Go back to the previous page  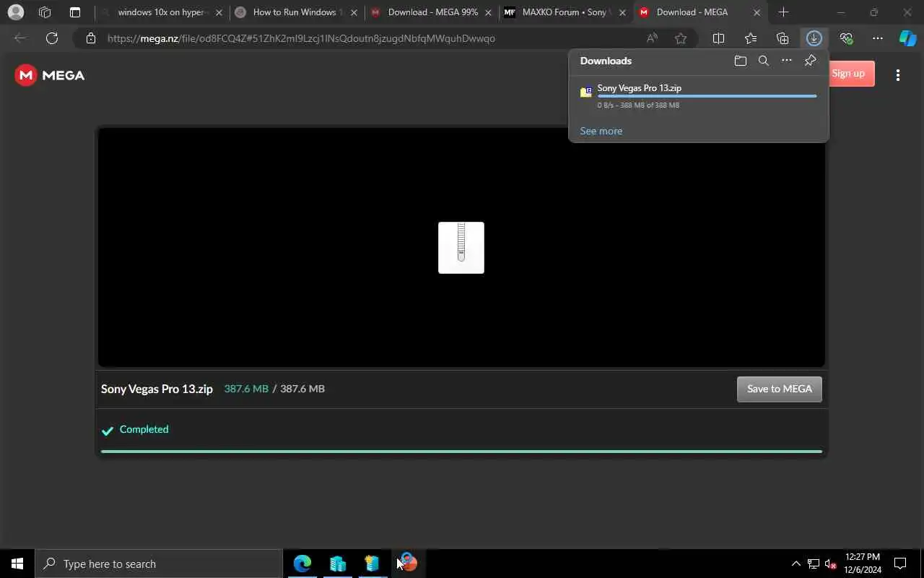[20, 38]
